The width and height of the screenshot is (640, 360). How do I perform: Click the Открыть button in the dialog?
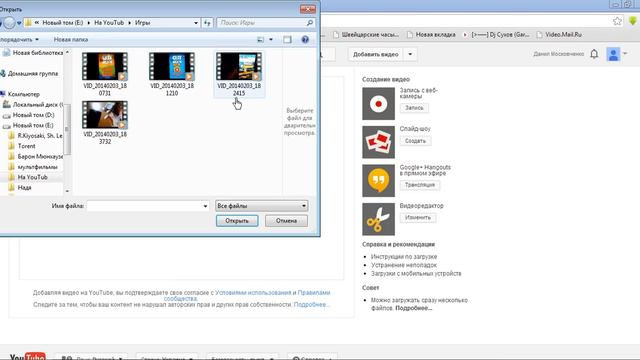[x=237, y=221]
